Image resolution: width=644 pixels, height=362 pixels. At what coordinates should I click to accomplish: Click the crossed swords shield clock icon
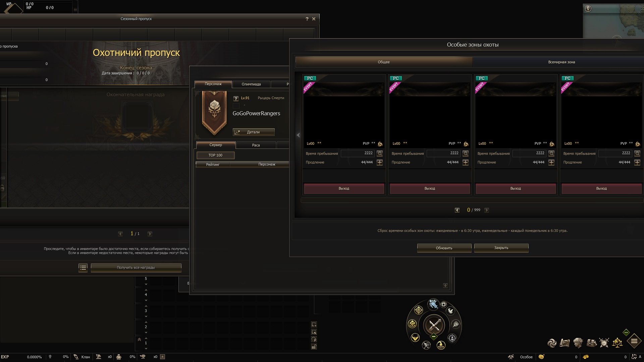click(604, 343)
